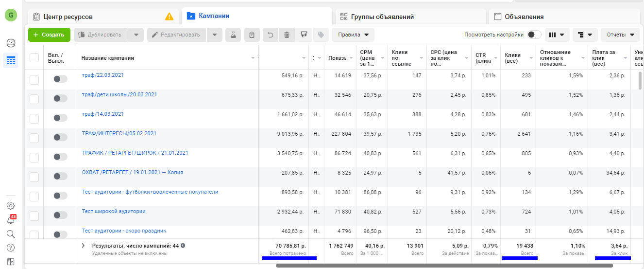Screen dimensions: 644x269
Task: Click the warning triangle on Центр ресурсов tab
Action: pos(169,17)
